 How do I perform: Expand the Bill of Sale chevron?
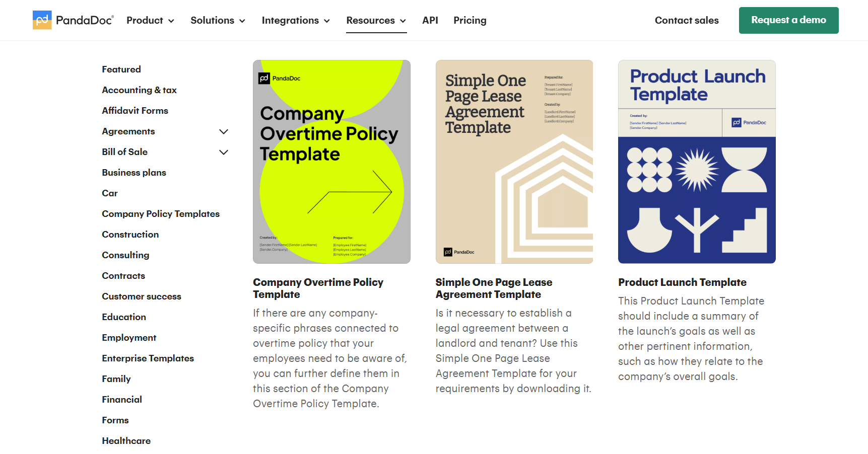coord(224,152)
